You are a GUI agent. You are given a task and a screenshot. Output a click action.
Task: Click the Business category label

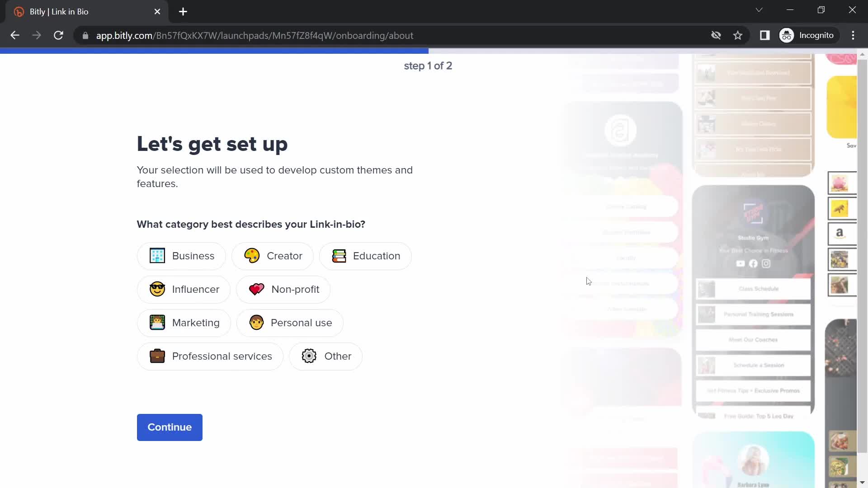(193, 256)
